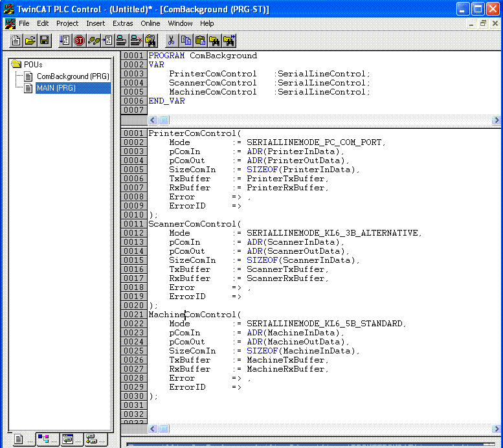
Task: Click PrinterRxBuffer on line 0007
Action: click(285, 187)
